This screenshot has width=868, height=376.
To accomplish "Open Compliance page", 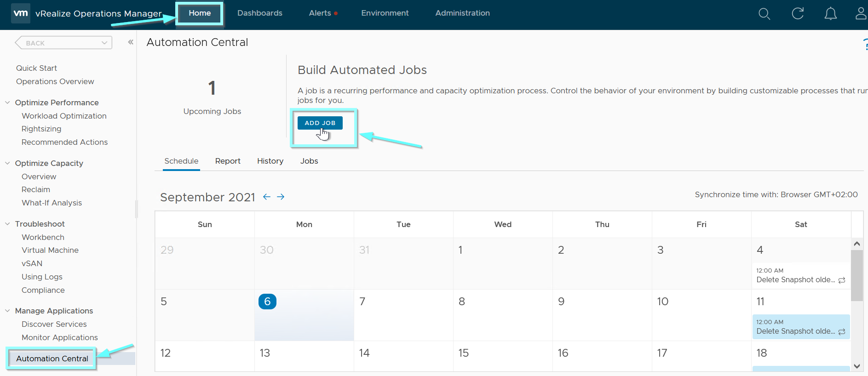I will [x=43, y=290].
